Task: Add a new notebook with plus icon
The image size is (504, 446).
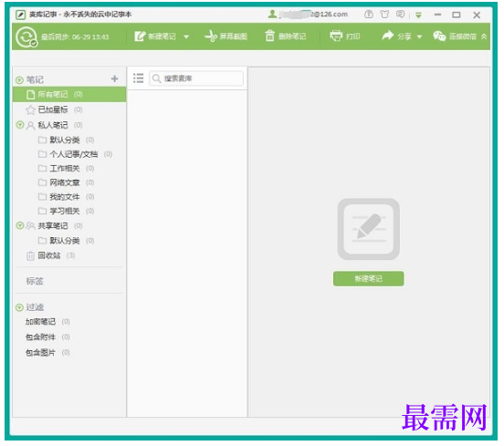Action: 114,78
